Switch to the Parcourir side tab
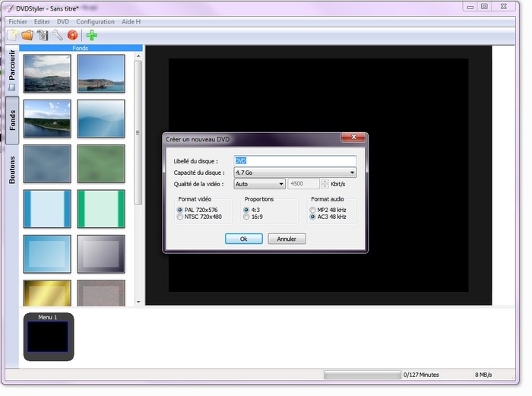The width and height of the screenshot is (532, 396). (12, 70)
